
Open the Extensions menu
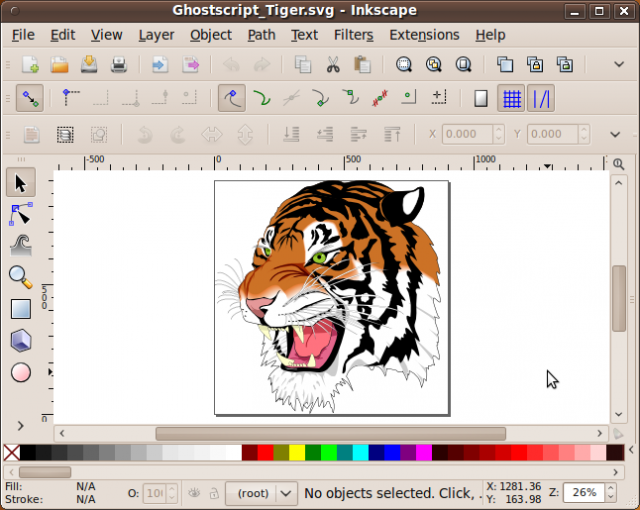(x=424, y=35)
